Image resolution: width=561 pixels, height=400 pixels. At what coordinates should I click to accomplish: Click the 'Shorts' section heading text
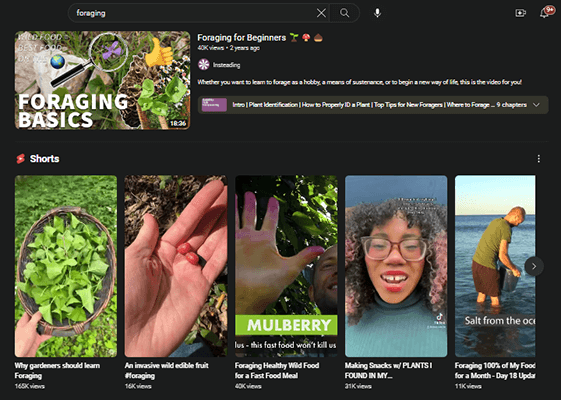pyautogui.click(x=44, y=159)
